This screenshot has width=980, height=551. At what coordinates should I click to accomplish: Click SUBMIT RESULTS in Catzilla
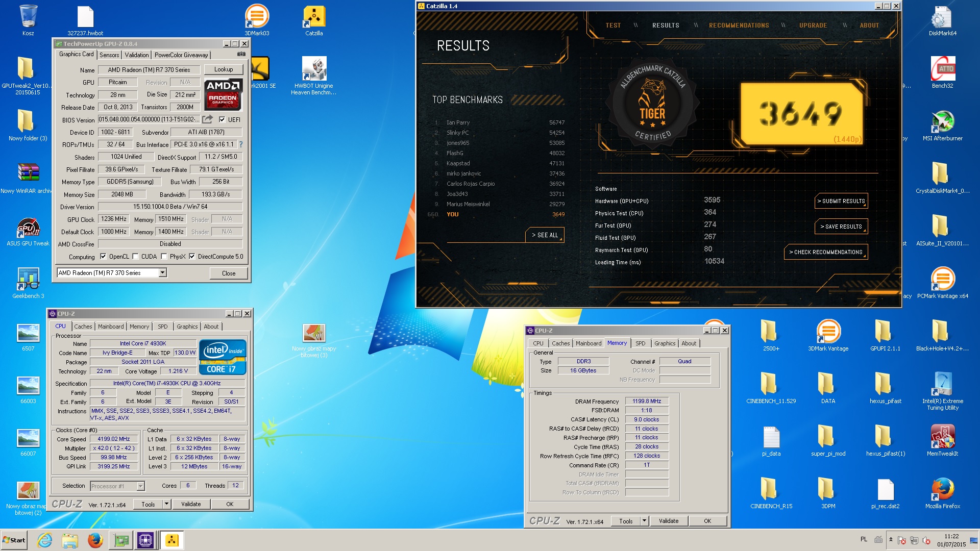(841, 201)
